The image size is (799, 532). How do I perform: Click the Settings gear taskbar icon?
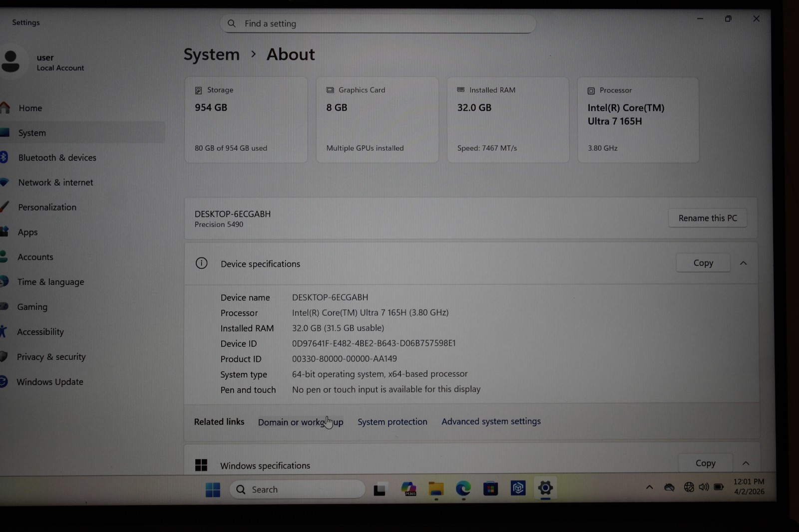[545, 488]
